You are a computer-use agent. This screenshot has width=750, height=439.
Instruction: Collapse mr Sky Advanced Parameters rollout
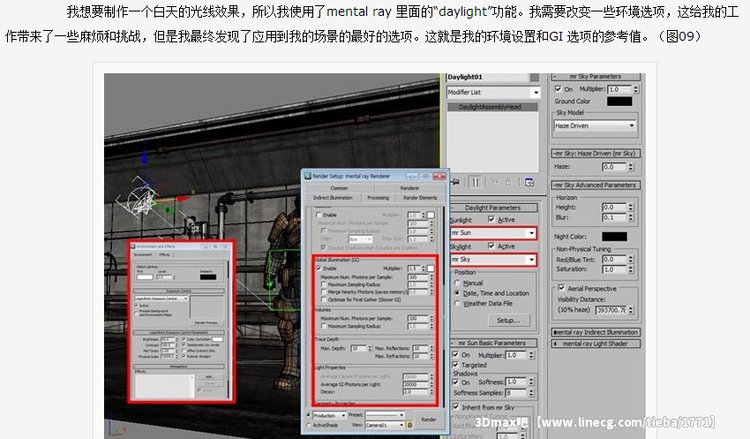click(x=596, y=185)
